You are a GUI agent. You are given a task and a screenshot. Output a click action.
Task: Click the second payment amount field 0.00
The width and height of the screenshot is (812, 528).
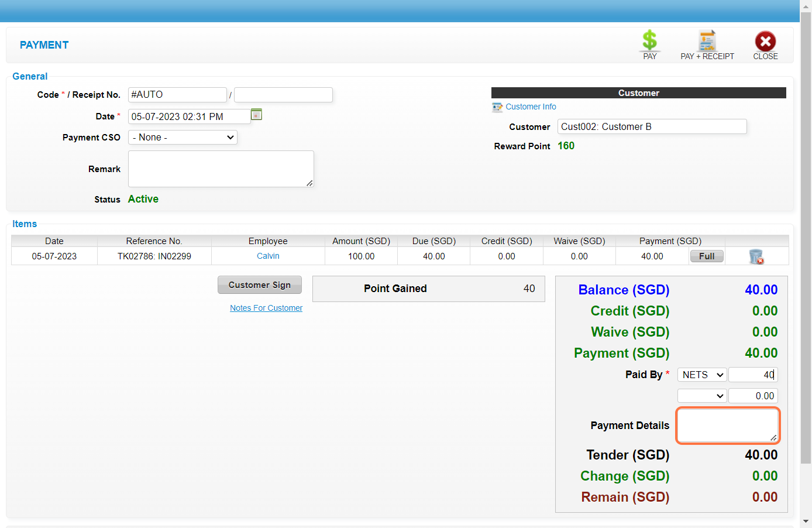coord(753,396)
